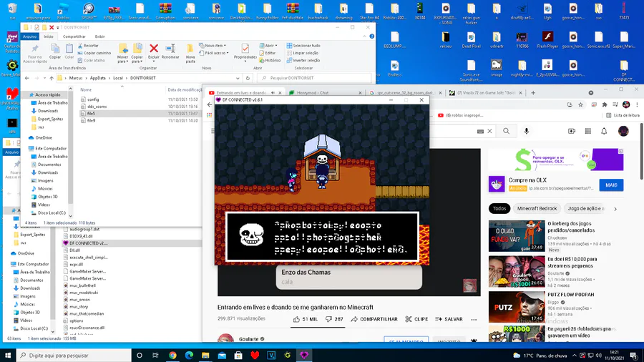This screenshot has width=644, height=362.
Task: Select the Minecraft Bedrock filter chip
Action: 537,208
